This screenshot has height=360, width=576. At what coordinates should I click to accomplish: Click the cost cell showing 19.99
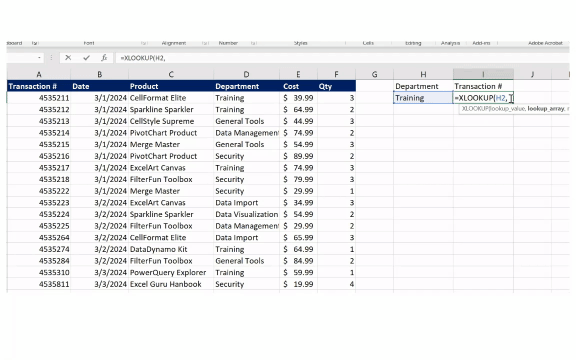click(298, 284)
